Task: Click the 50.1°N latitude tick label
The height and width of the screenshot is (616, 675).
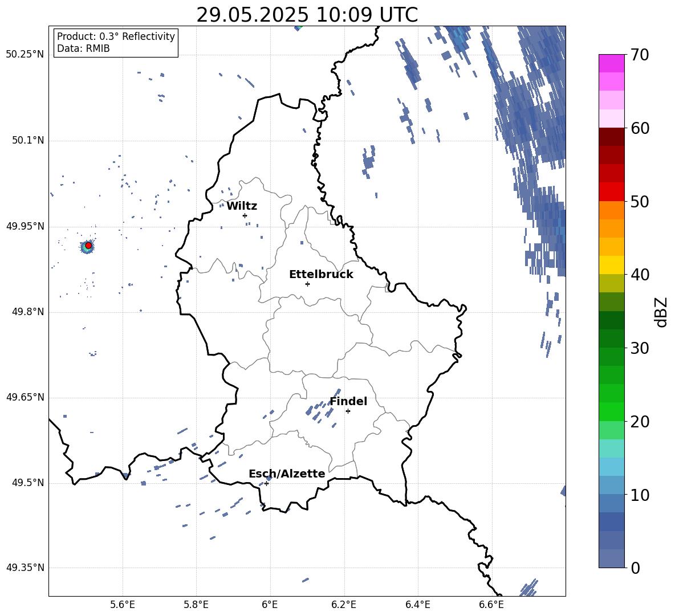Action: (x=28, y=141)
